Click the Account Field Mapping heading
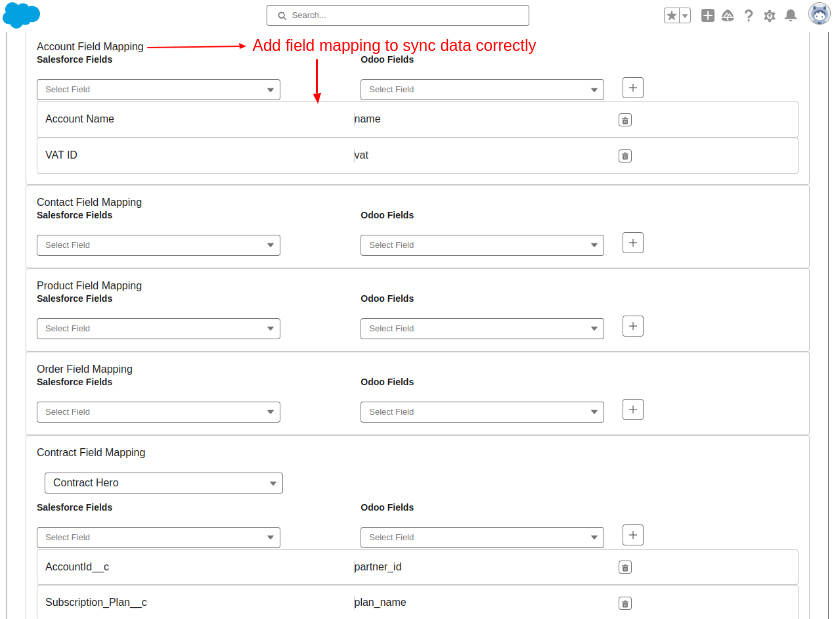Viewport: 834px width, 619px height. (x=90, y=47)
